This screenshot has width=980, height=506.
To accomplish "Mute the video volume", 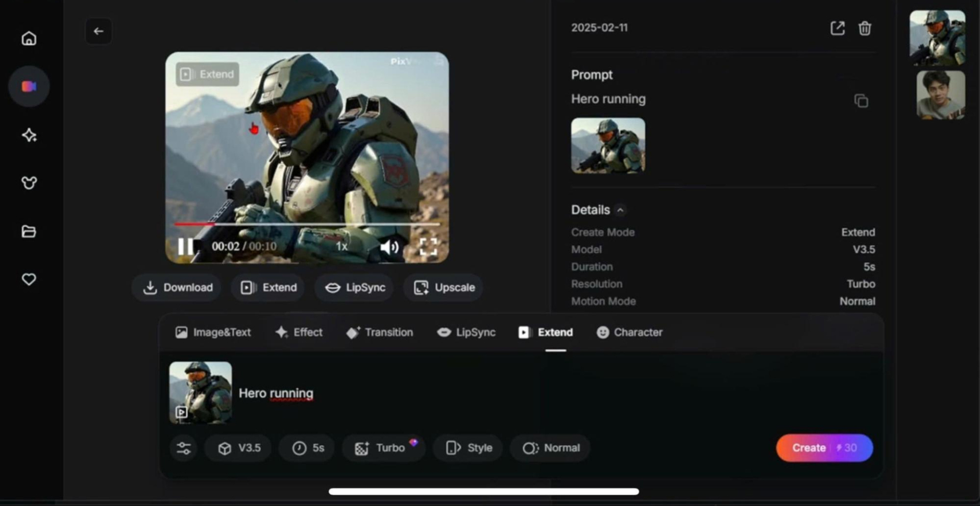I will (389, 247).
